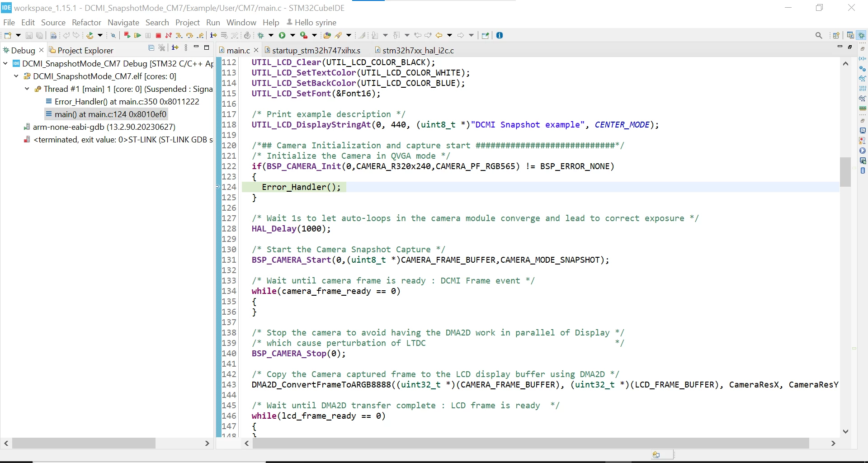Open the Debug view menu dots
Viewport: 868px width, 463px height.
(x=186, y=47)
